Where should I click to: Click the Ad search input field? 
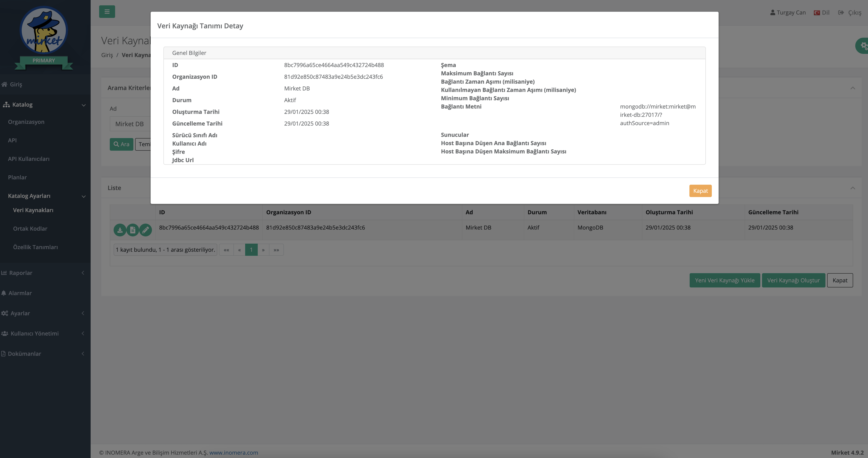click(x=130, y=124)
